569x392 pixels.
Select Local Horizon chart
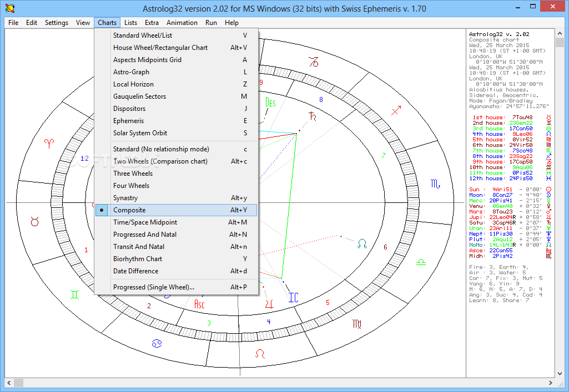pos(176,84)
